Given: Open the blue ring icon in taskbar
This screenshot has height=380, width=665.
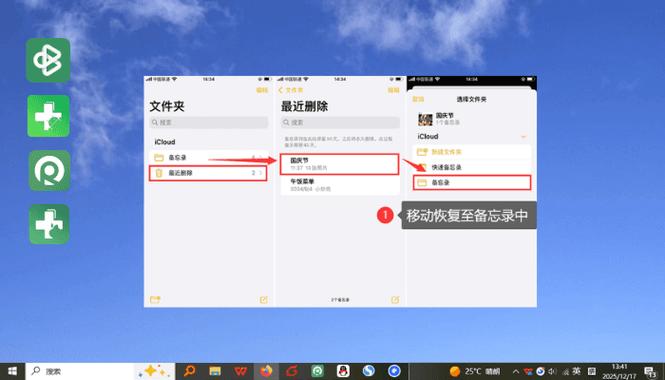Looking at the screenshot, I should [x=394, y=372].
